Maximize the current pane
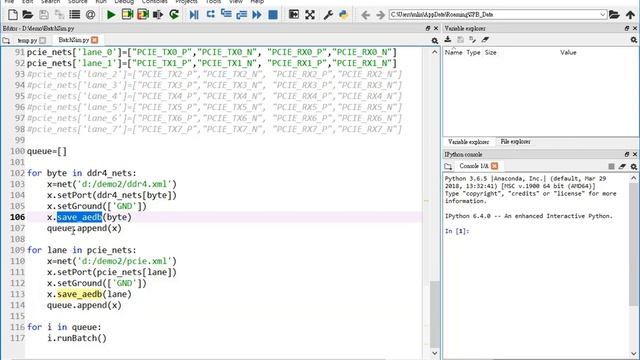The height and width of the screenshot is (360, 640). pos(293,15)
